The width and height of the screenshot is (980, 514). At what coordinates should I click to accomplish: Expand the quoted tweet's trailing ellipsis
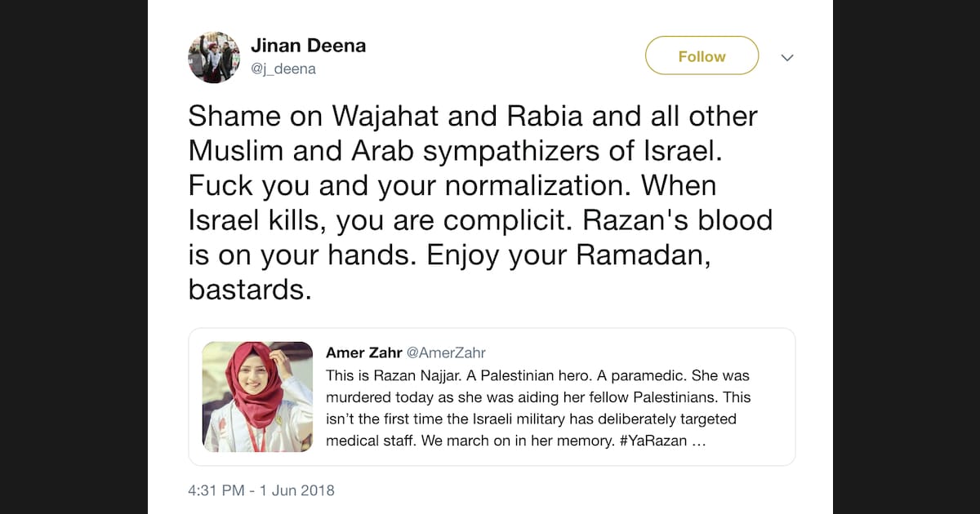coord(698,441)
